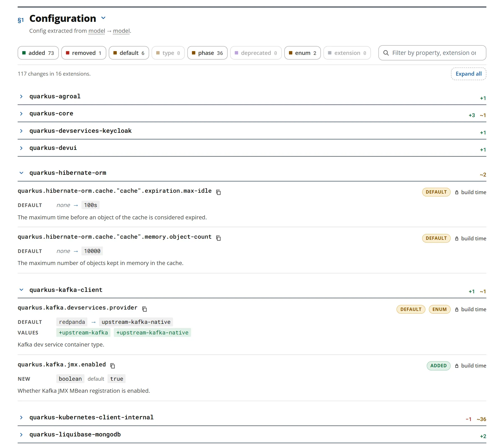Click the DEFAULT badge on max-idle row
Screen dimensions: 504x444
pos(436,192)
